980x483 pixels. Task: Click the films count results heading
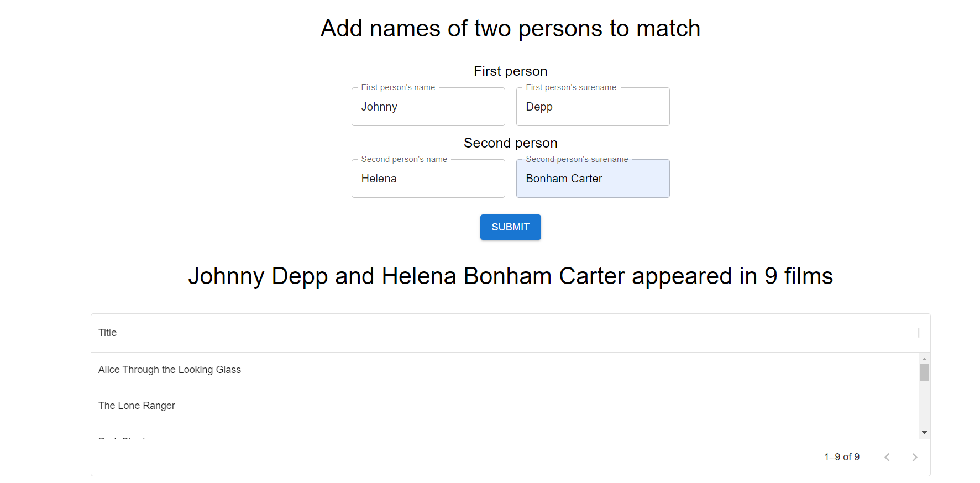pyautogui.click(x=510, y=276)
